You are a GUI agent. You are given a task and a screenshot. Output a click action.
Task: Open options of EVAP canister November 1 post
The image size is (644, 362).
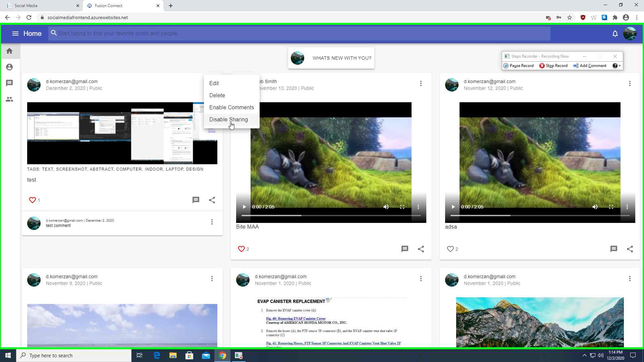421,279
